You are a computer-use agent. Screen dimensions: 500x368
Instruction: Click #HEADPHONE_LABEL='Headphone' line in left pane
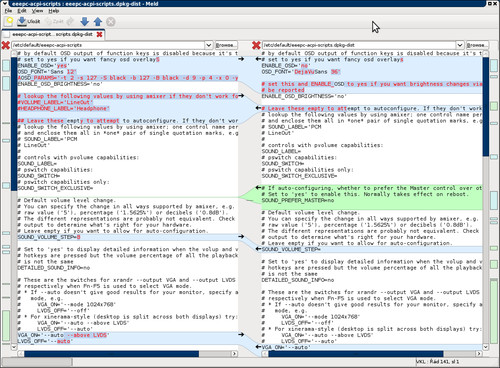[x=63, y=108]
